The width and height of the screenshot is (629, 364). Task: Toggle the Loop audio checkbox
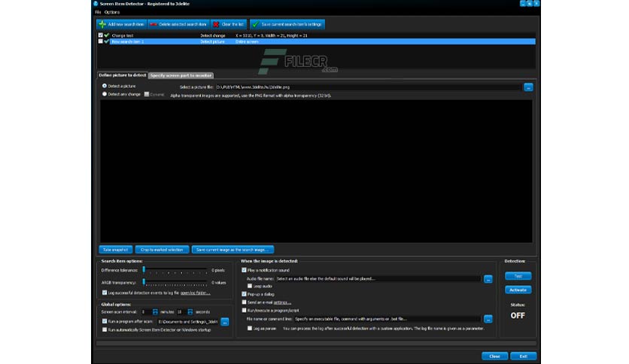click(x=250, y=287)
